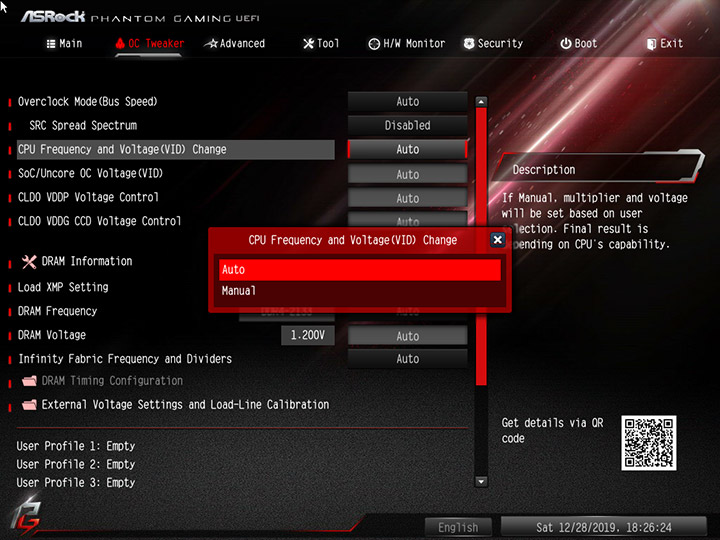Choose Manual in the CPU Frequency popup

tap(360, 291)
